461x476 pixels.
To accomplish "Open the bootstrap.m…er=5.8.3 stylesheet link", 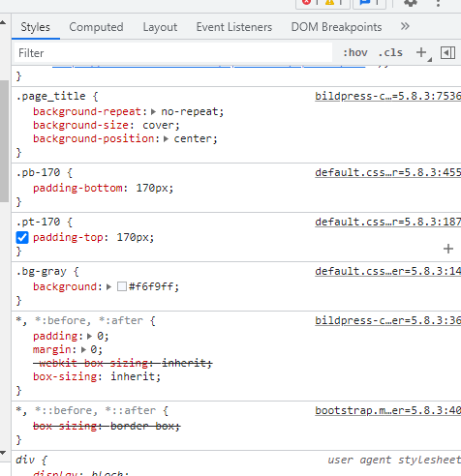I will tap(388, 410).
